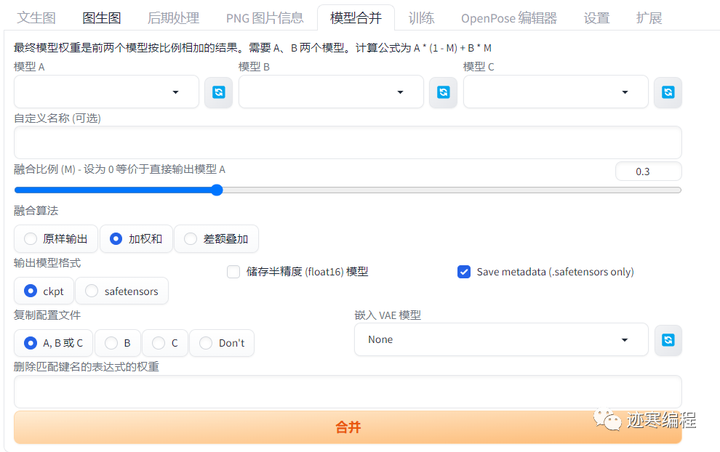Select 'B' config copy option

(118, 343)
